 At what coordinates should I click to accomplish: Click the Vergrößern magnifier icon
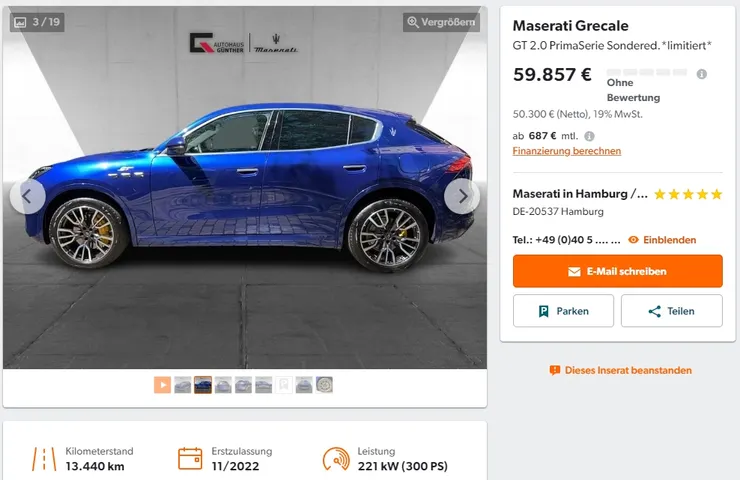click(413, 22)
